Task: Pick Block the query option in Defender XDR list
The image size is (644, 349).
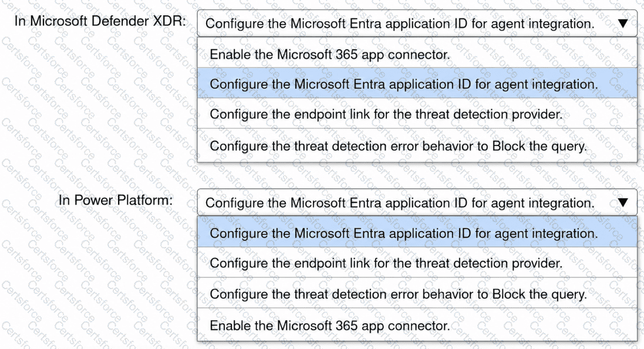Action: (417, 145)
